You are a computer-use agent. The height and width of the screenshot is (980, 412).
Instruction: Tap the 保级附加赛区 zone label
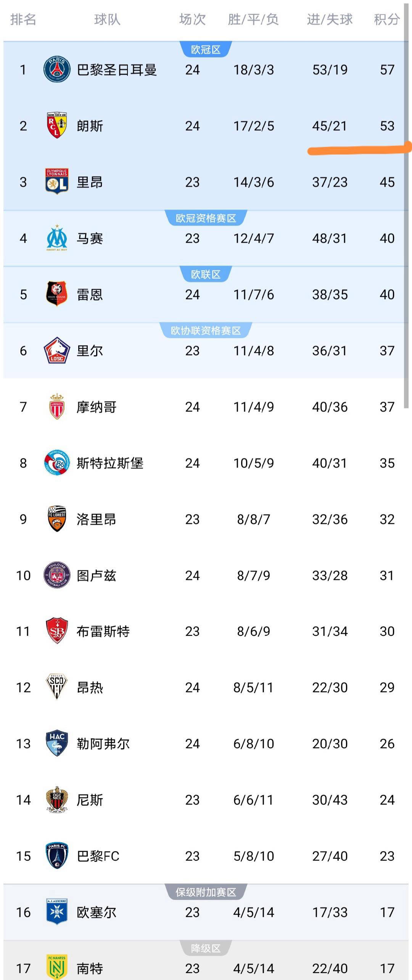[206, 892]
